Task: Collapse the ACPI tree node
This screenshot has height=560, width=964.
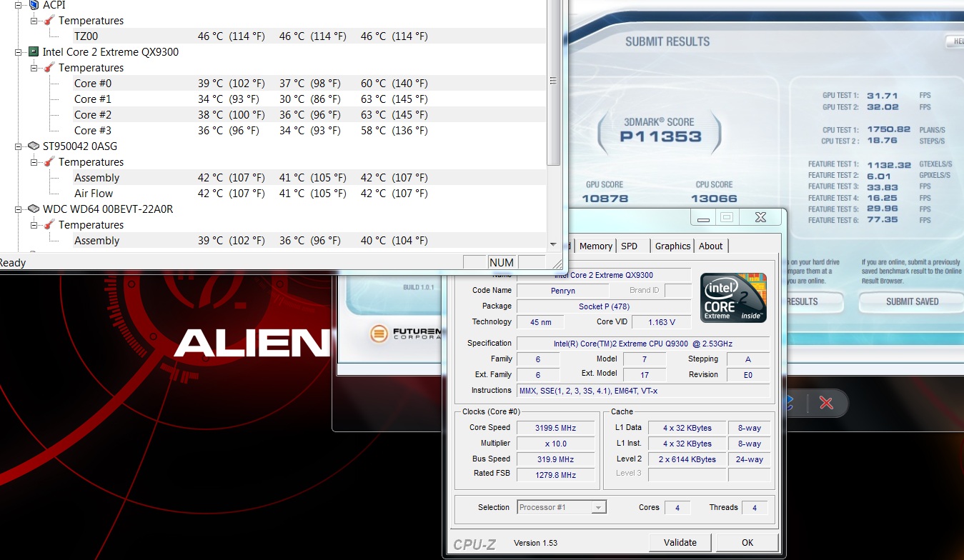Action: click(x=19, y=5)
